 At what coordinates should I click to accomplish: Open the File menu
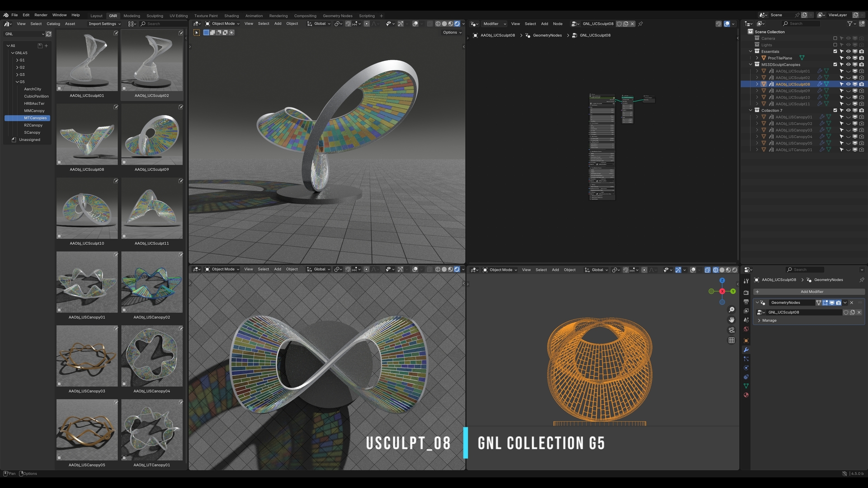click(14, 15)
